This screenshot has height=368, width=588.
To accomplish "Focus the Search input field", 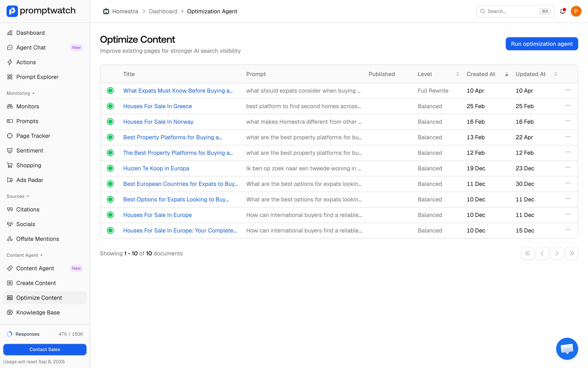I will 515,11.
